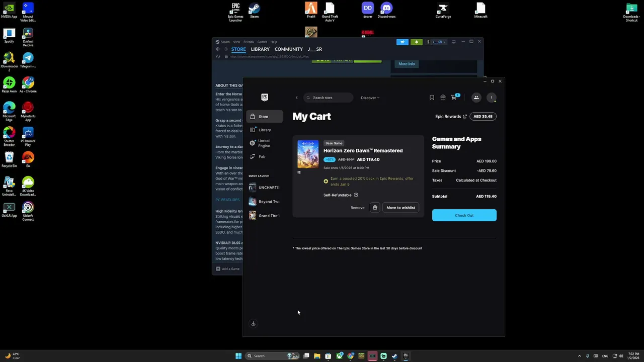Open DaVinci Resolve desktop icon
This screenshot has height=362, width=644.
click(x=28, y=38)
